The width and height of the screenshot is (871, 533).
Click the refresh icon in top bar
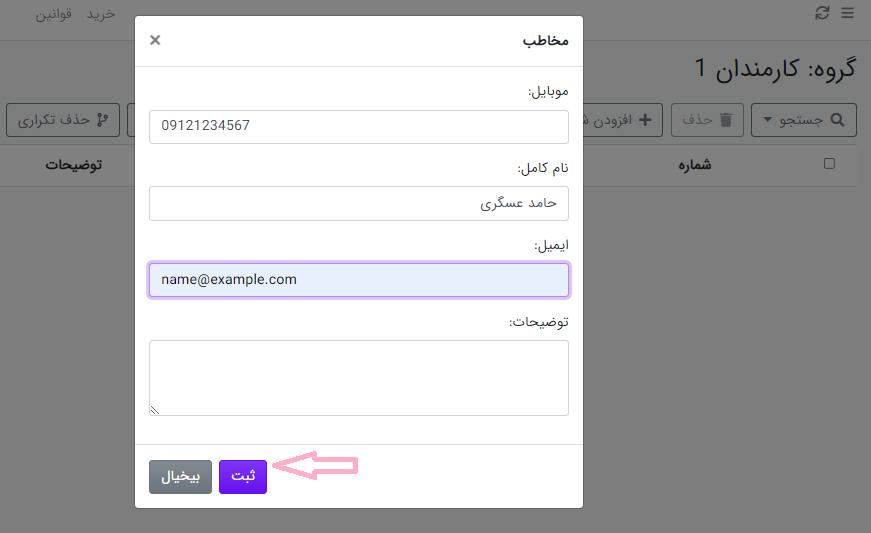pyautogui.click(x=823, y=13)
